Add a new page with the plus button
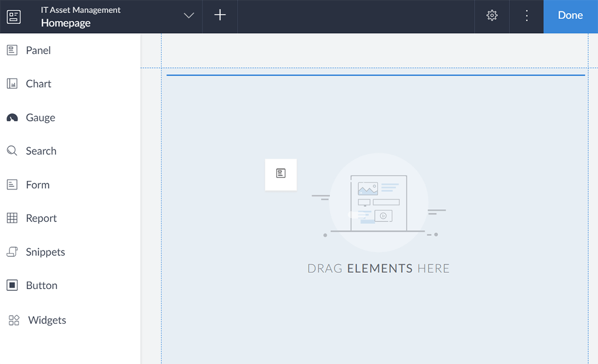 (x=220, y=15)
